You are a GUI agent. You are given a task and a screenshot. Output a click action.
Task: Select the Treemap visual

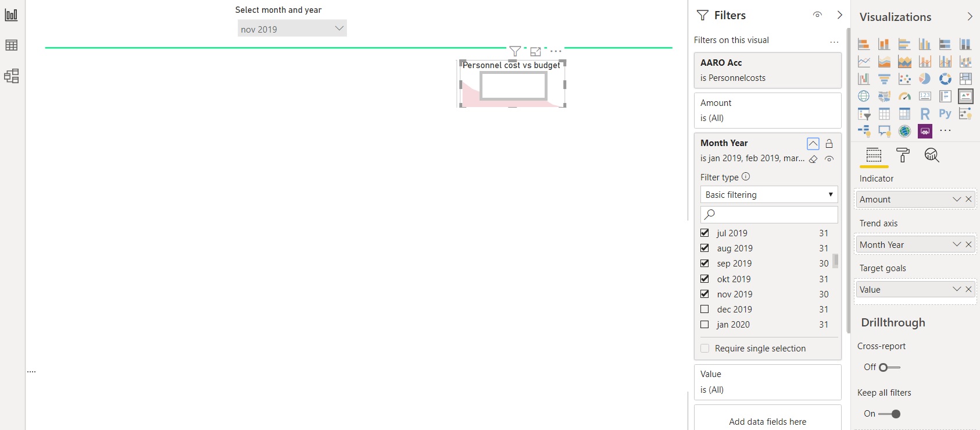[x=965, y=79]
